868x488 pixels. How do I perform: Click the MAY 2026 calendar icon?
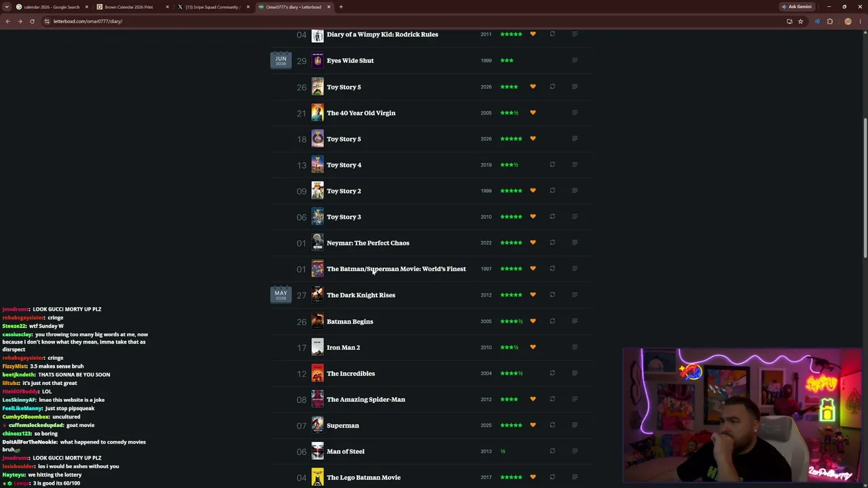point(281,295)
